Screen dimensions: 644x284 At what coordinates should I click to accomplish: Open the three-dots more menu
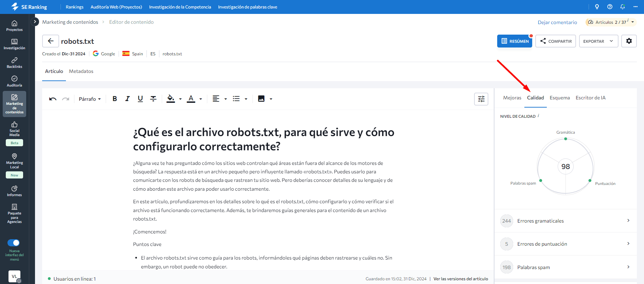(x=636, y=7)
